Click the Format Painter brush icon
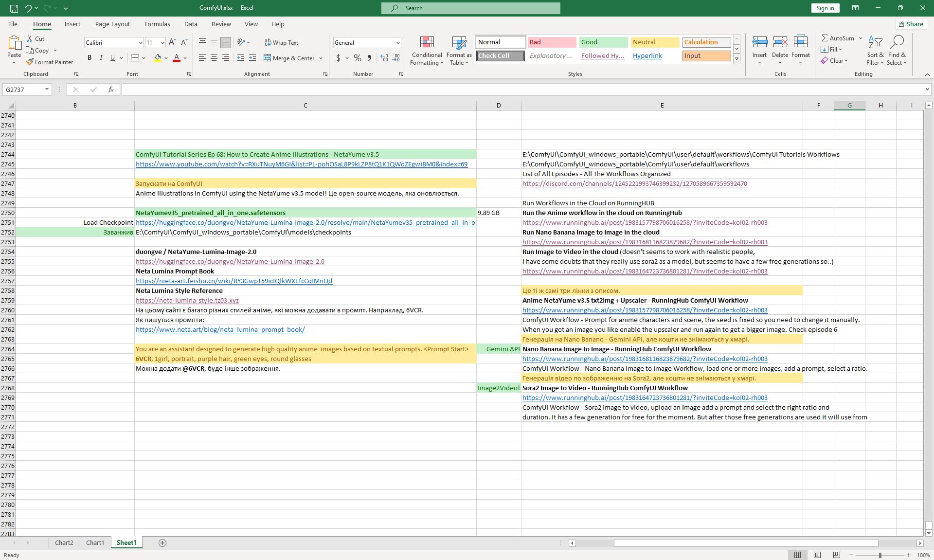 coord(30,62)
